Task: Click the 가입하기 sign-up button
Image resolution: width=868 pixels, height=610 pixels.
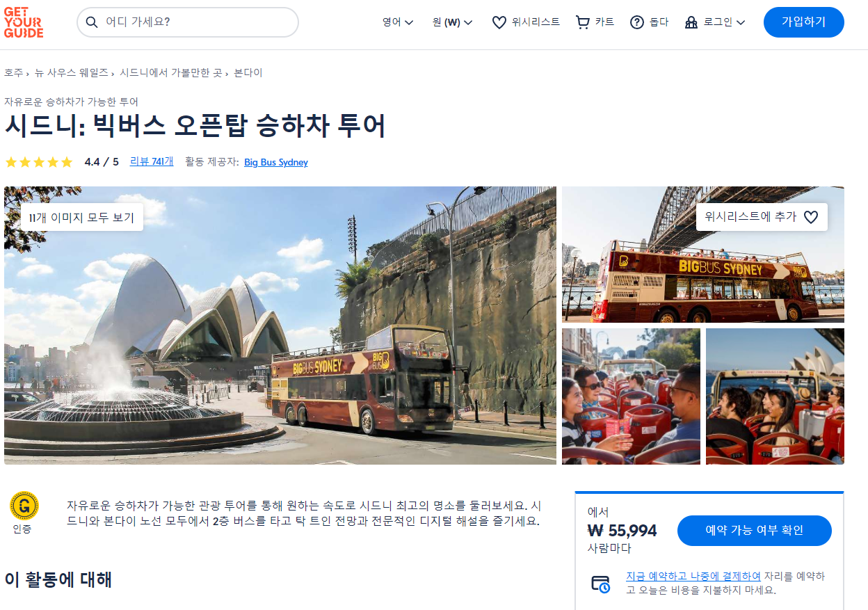Action: tap(804, 22)
